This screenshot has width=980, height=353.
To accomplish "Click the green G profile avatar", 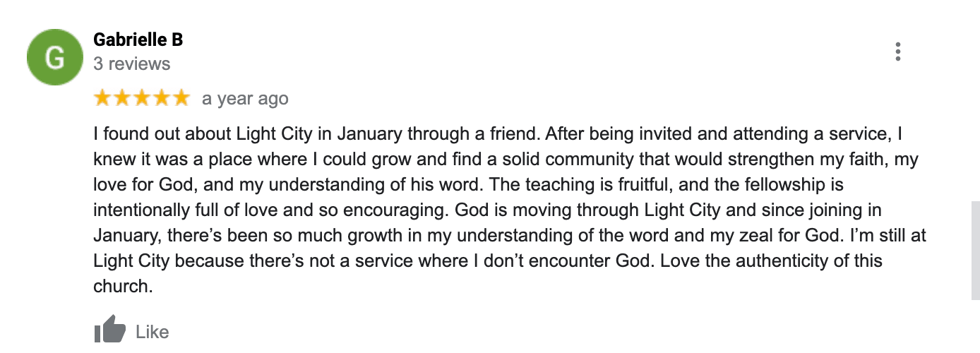I will point(55,57).
